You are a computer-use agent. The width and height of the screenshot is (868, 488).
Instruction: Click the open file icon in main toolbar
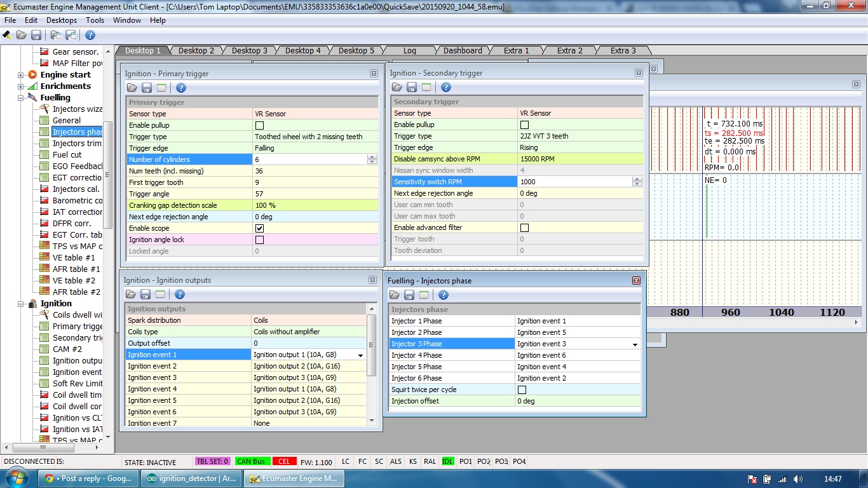22,36
